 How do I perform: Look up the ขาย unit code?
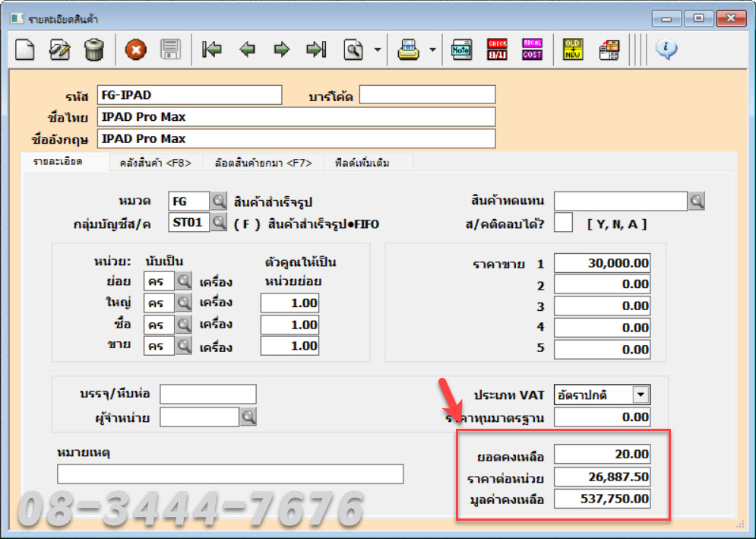[x=184, y=345]
